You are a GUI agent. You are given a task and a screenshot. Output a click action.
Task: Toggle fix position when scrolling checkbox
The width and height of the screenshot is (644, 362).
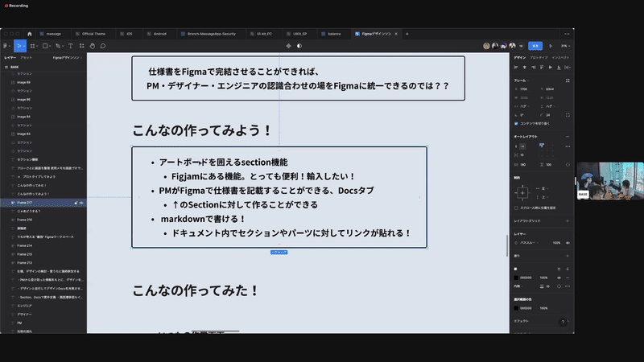click(516, 208)
